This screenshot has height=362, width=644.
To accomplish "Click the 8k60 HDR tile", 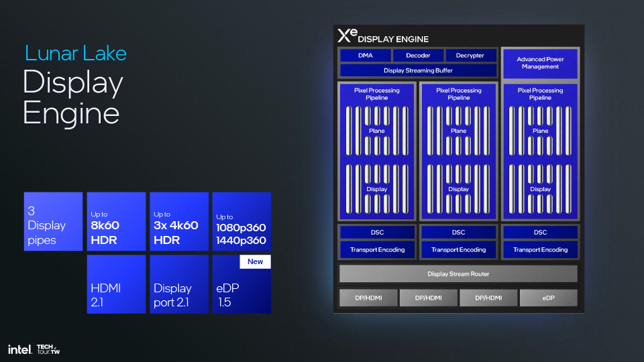I will (116, 221).
